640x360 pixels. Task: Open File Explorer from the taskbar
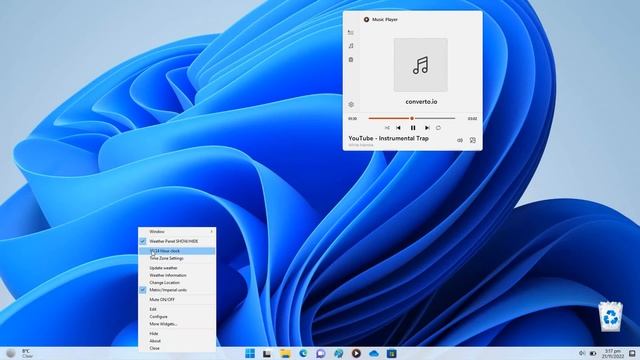coord(285,353)
